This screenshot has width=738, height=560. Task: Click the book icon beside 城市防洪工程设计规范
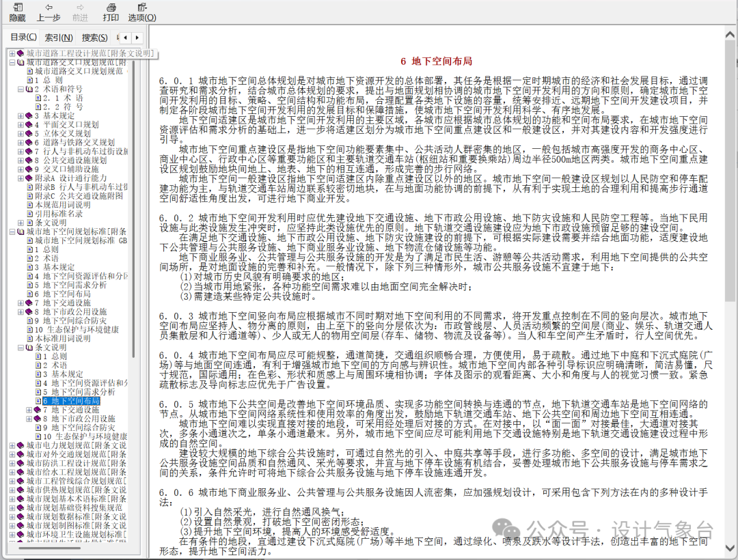point(20,463)
